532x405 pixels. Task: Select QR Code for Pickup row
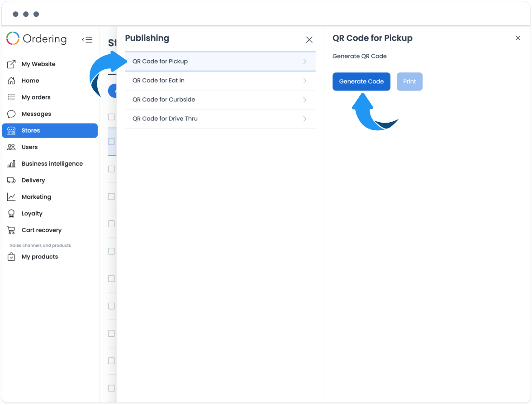click(220, 62)
